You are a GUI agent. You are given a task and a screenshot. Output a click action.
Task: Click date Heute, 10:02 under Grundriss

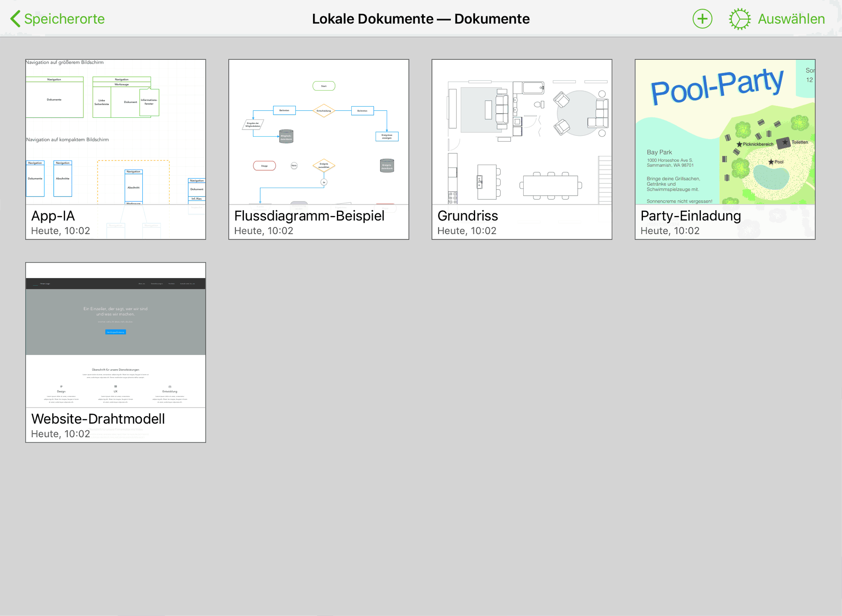click(467, 231)
